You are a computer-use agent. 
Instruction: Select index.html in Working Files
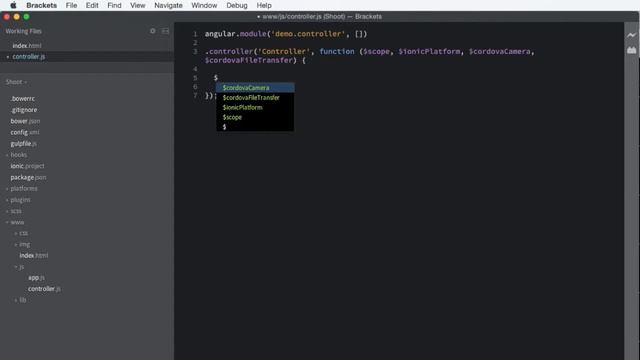click(x=27, y=46)
